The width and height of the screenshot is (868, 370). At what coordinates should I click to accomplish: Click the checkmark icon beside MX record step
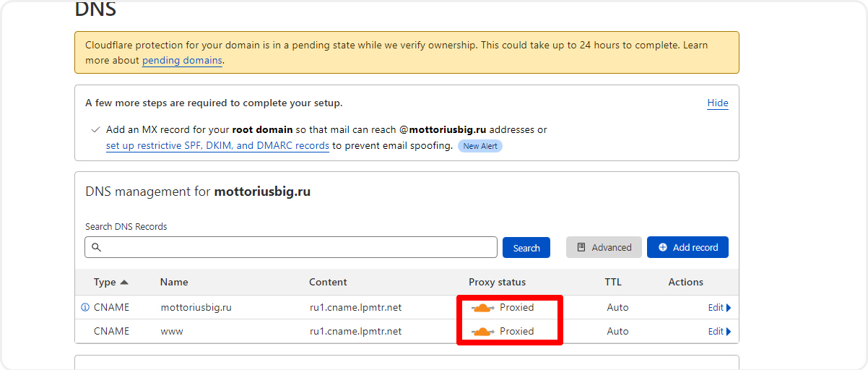[x=95, y=130]
